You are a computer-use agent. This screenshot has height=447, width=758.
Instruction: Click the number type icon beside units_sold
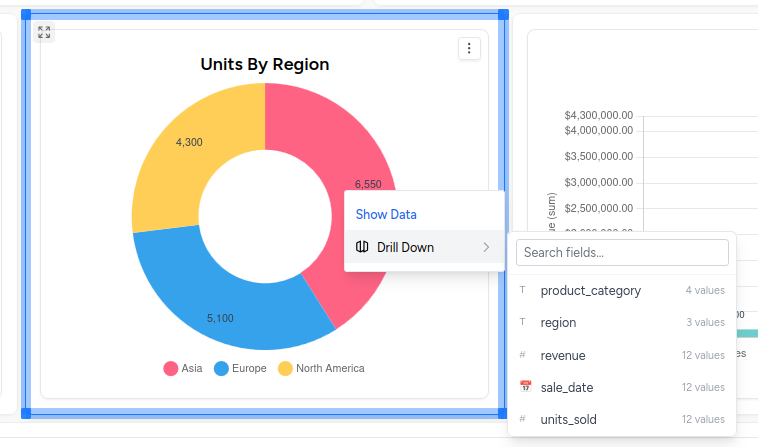pyautogui.click(x=523, y=419)
